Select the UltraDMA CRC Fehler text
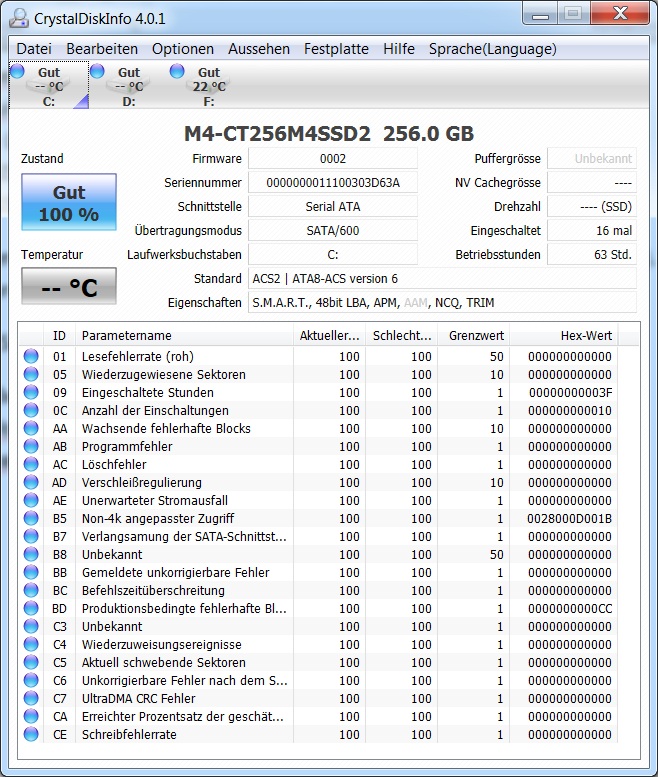This screenshot has width=658, height=777. pyautogui.click(x=139, y=698)
